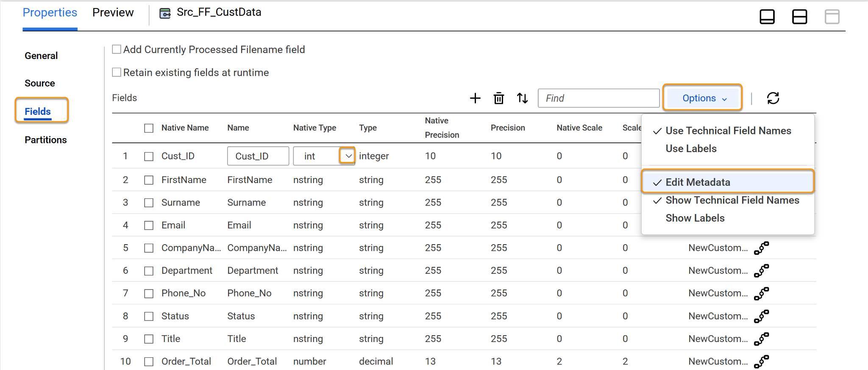Toggle Edit Metadata menu option

[728, 182]
